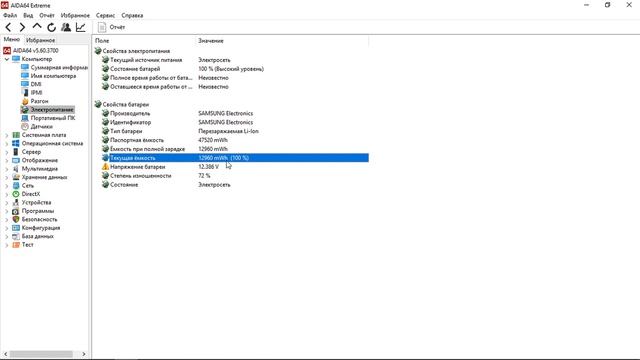
Task: Open the Отчёт menu in menu bar
Action: (47, 15)
